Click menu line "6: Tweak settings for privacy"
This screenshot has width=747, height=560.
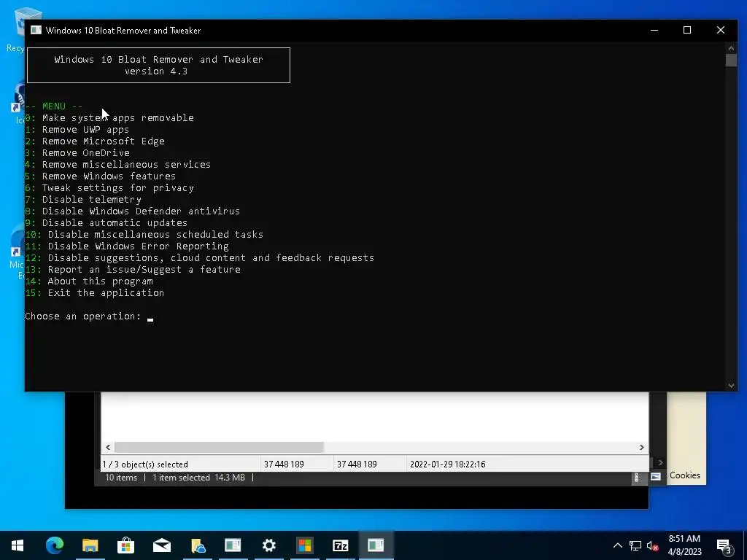pos(109,187)
